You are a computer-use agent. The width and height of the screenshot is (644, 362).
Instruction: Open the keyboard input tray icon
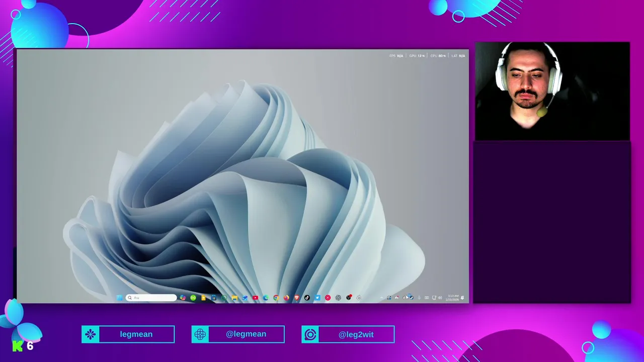[x=427, y=298]
